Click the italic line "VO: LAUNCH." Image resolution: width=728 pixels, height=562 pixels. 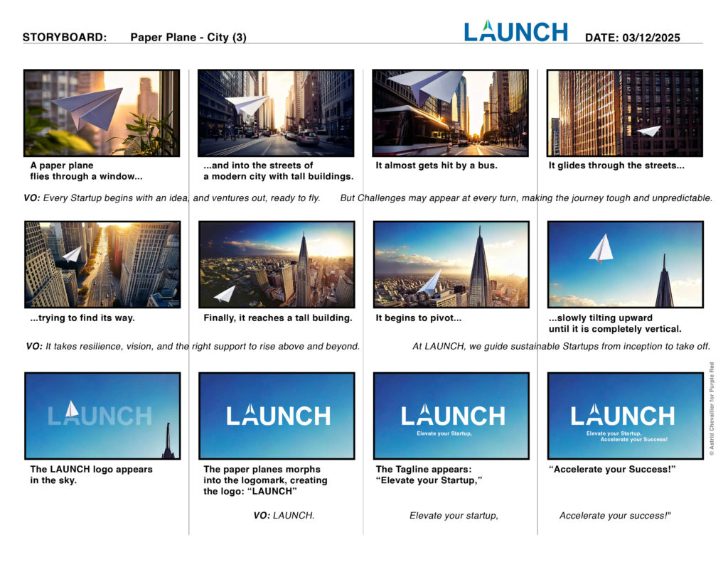[x=284, y=516]
